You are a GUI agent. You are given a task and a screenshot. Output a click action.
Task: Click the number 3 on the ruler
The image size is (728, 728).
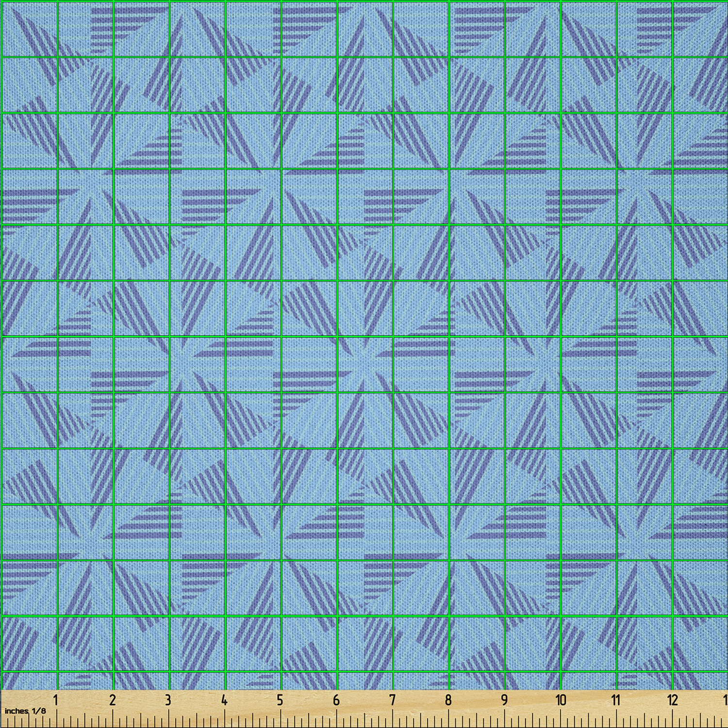click(168, 700)
